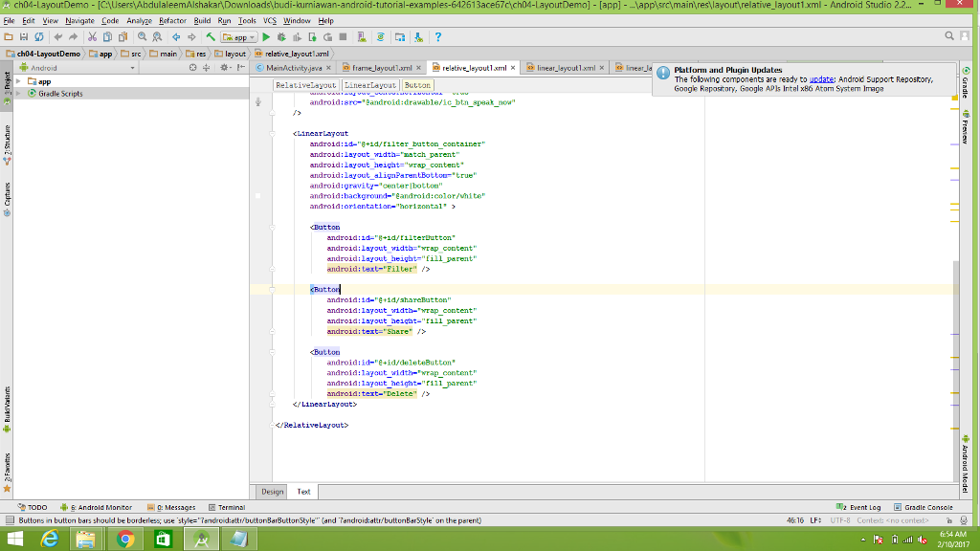Click the Make Project hammer icon
This screenshot has width=980, height=551.
tap(211, 37)
